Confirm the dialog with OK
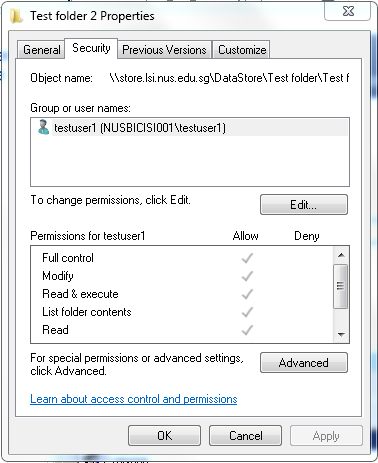This screenshot has height=463, width=378. 164,436
